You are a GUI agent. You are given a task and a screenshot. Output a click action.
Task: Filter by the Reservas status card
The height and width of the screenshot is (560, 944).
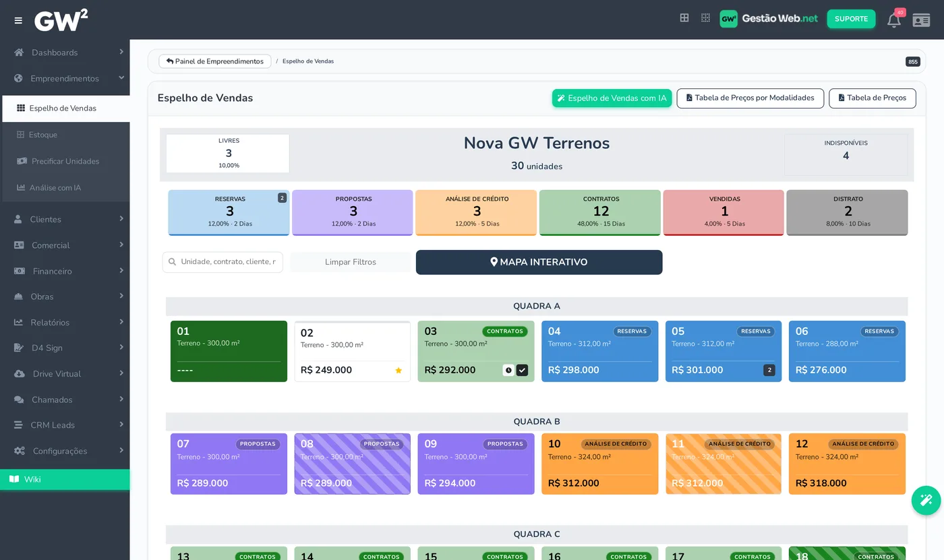[229, 212]
